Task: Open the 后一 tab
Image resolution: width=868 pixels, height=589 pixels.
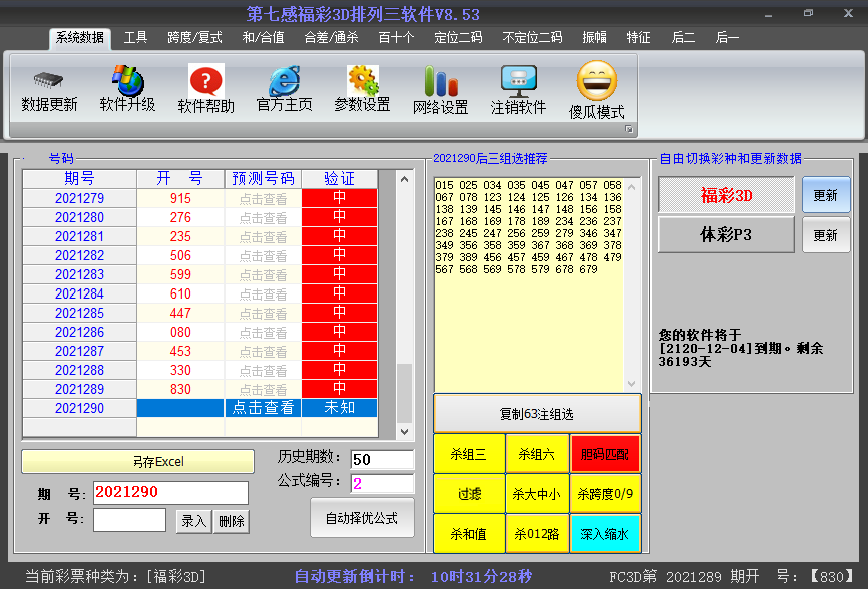Action: [x=727, y=38]
